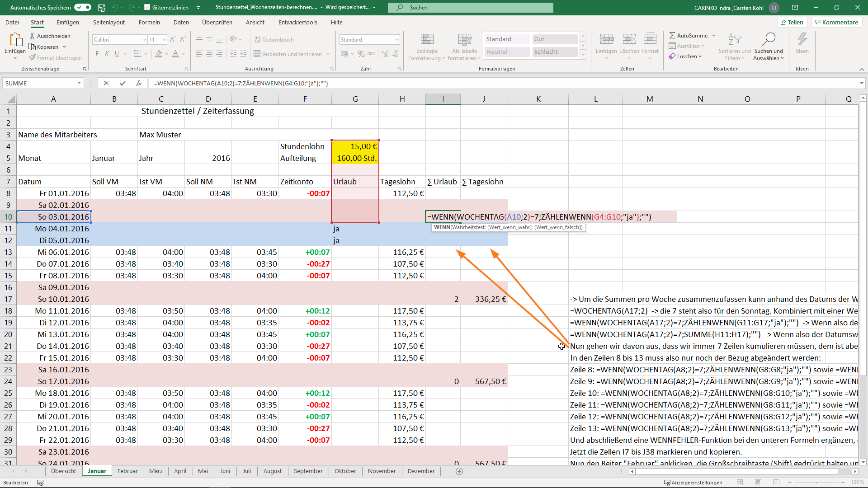Apply the Gut cell style

[555, 39]
